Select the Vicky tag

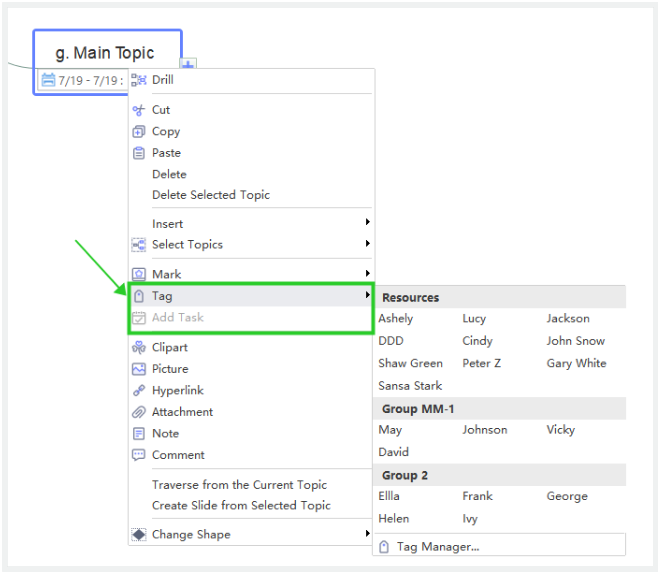click(561, 430)
